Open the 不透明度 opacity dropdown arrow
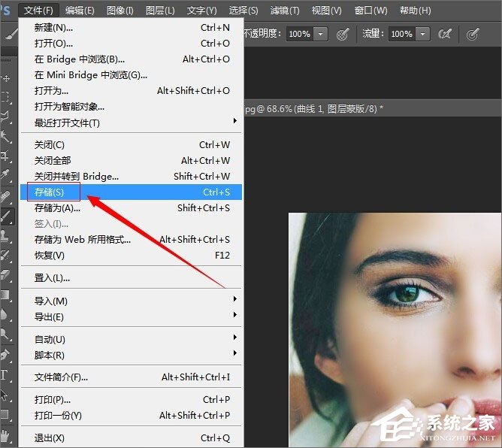The image size is (502, 448). [x=320, y=34]
